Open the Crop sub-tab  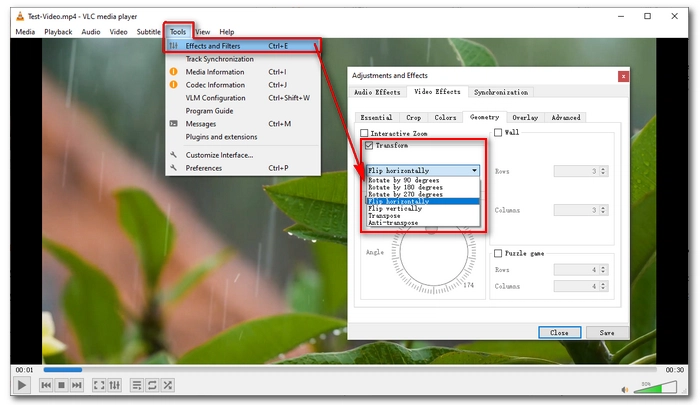pyautogui.click(x=413, y=117)
